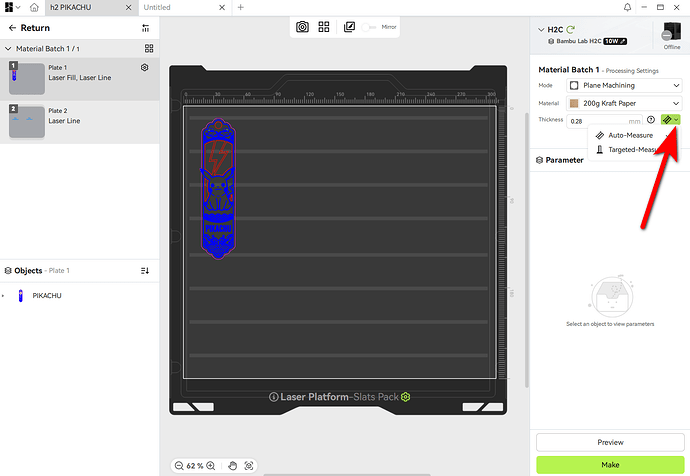Viewport: 690px width, 476px height.
Task: Click the 10W laser module badge
Action: point(615,41)
